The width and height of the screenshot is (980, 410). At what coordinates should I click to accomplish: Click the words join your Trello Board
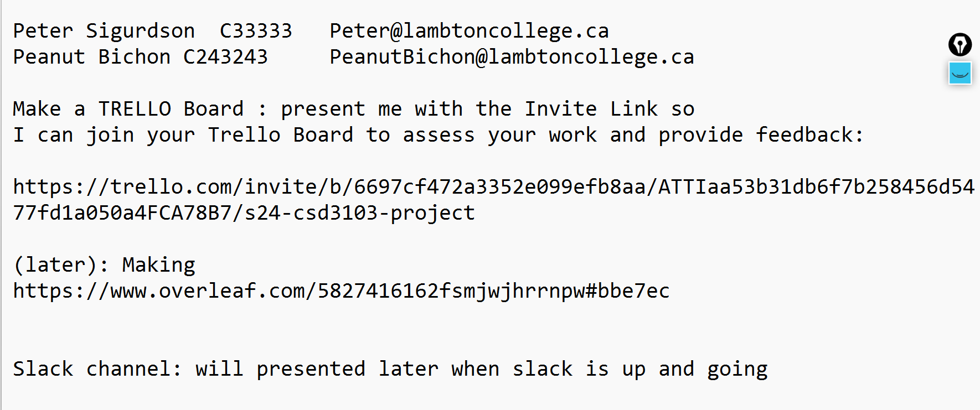point(219,134)
